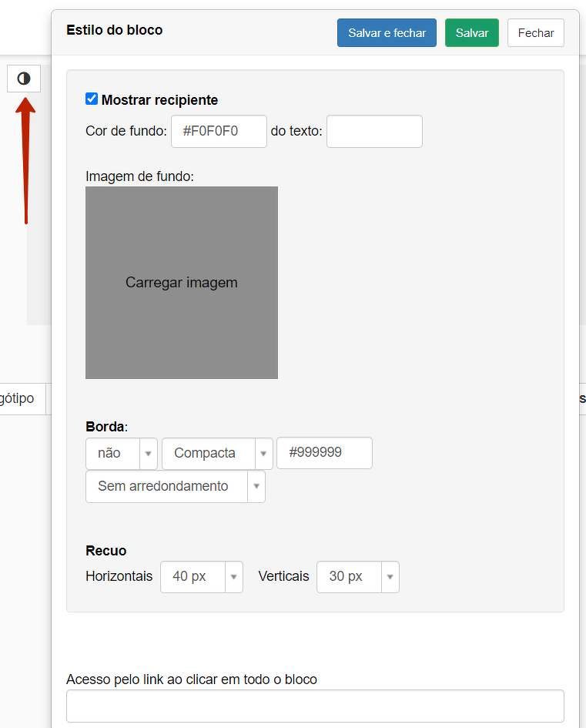Screen dimensions: 586x728
Task: Click the half-circle contrast style icon
Action: [x=24, y=79]
